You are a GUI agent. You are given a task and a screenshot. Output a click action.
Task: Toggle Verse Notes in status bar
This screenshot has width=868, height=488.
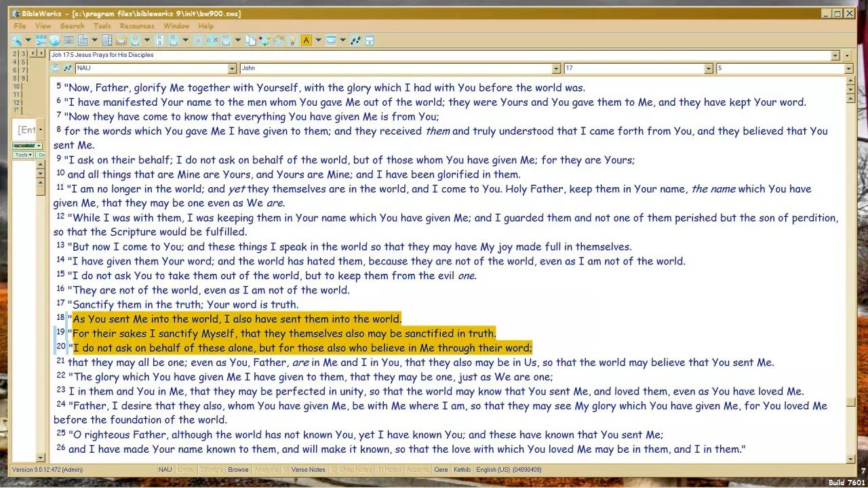click(x=309, y=470)
